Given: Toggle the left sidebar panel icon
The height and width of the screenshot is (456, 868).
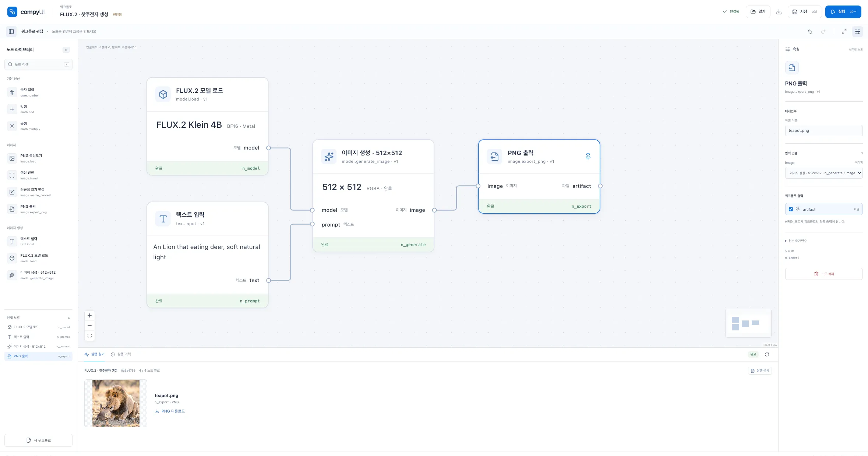Looking at the screenshot, I should tap(11, 32).
